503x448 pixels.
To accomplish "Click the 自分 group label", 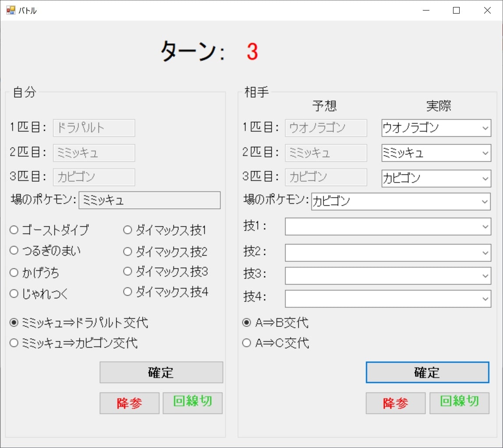I will pos(25,92).
